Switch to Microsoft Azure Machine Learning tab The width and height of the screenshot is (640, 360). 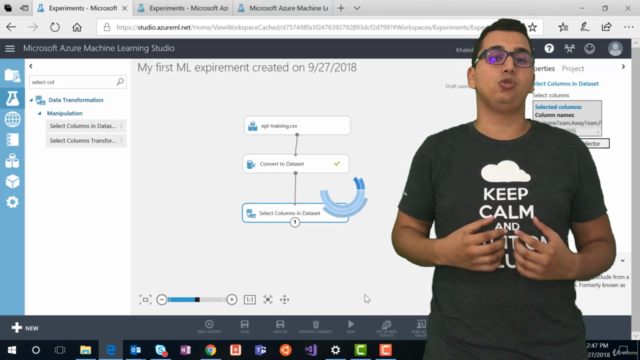pos(283,8)
